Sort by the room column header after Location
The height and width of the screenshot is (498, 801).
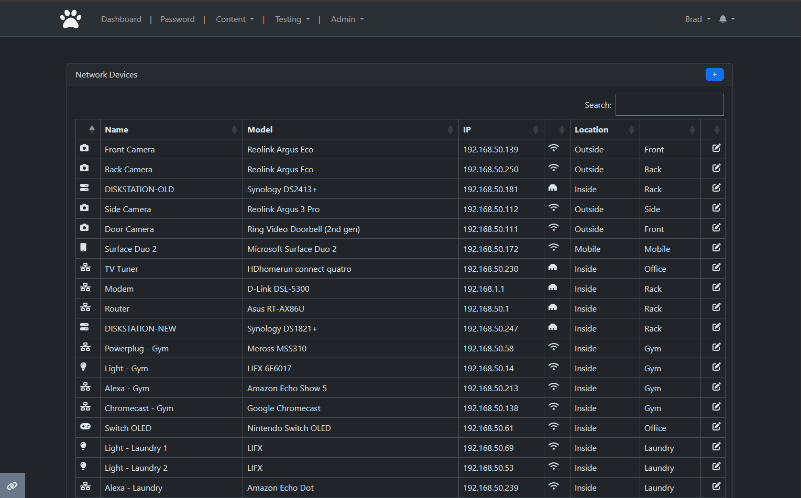point(670,130)
